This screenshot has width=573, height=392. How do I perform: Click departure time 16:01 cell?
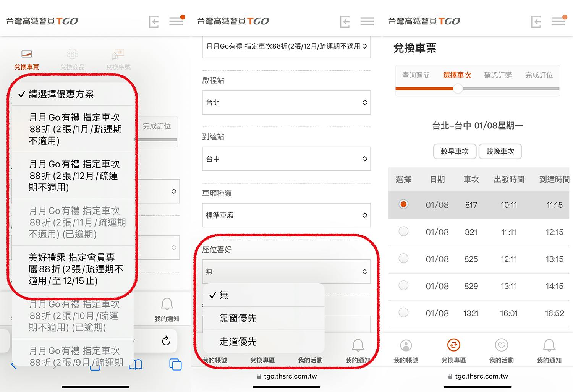click(509, 313)
